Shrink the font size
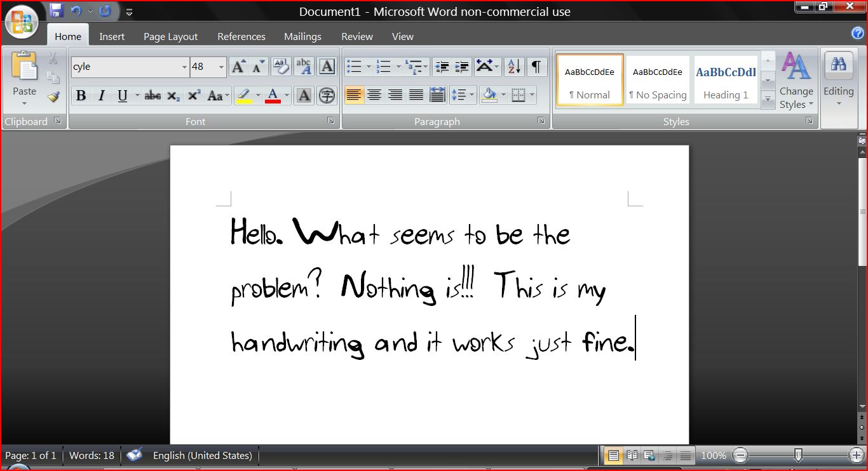Screen dimensions: 868x471 click(x=258, y=67)
